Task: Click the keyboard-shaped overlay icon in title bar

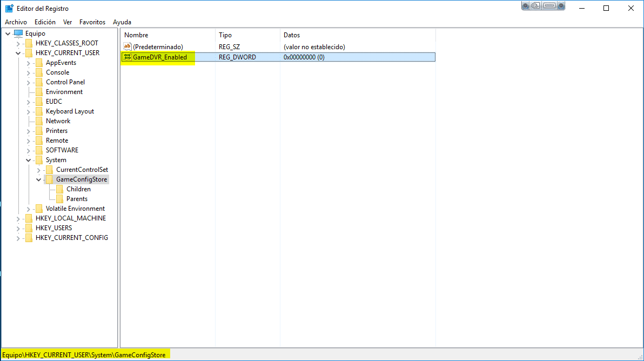Action: click(549, 6)
